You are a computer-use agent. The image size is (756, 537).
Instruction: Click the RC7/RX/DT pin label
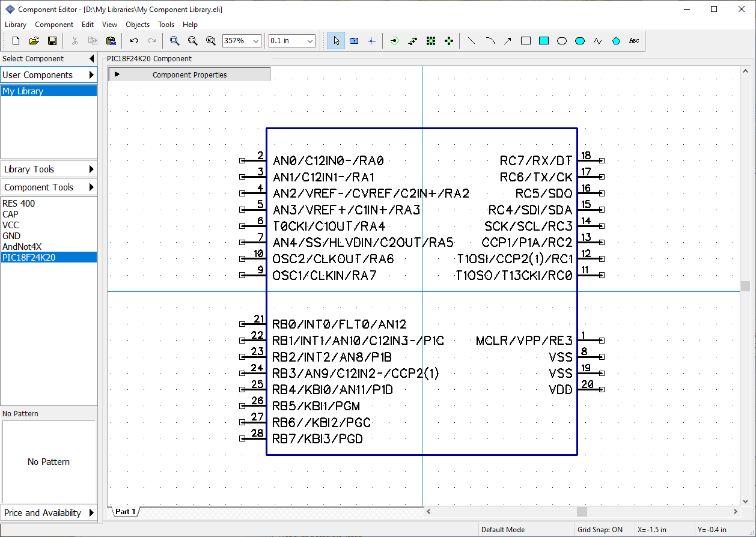(536, 161)
